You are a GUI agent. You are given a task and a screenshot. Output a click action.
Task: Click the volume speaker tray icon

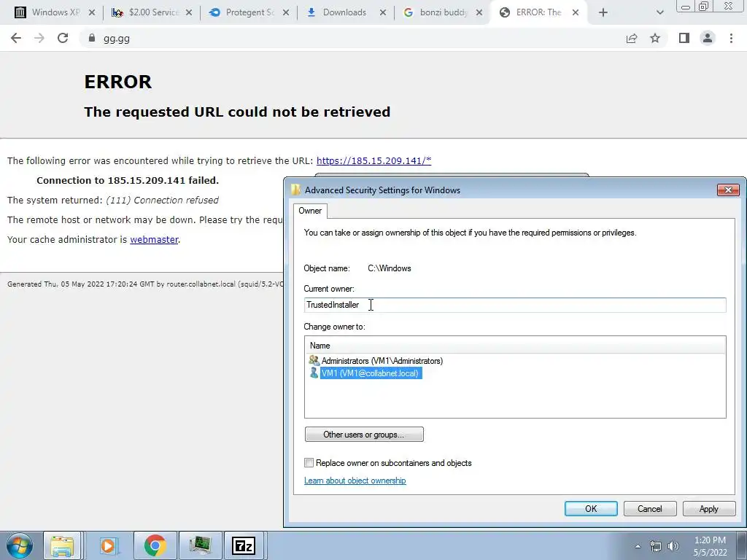pos(673,546)
